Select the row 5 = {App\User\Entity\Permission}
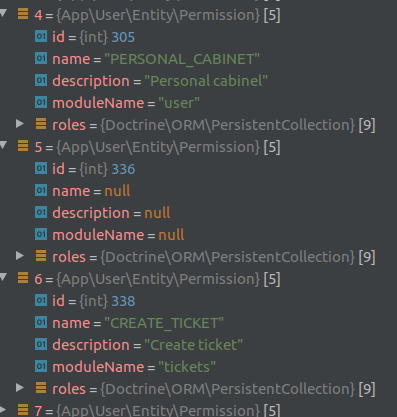The height and width of the screenshot is (417, 397). (198, 147)
